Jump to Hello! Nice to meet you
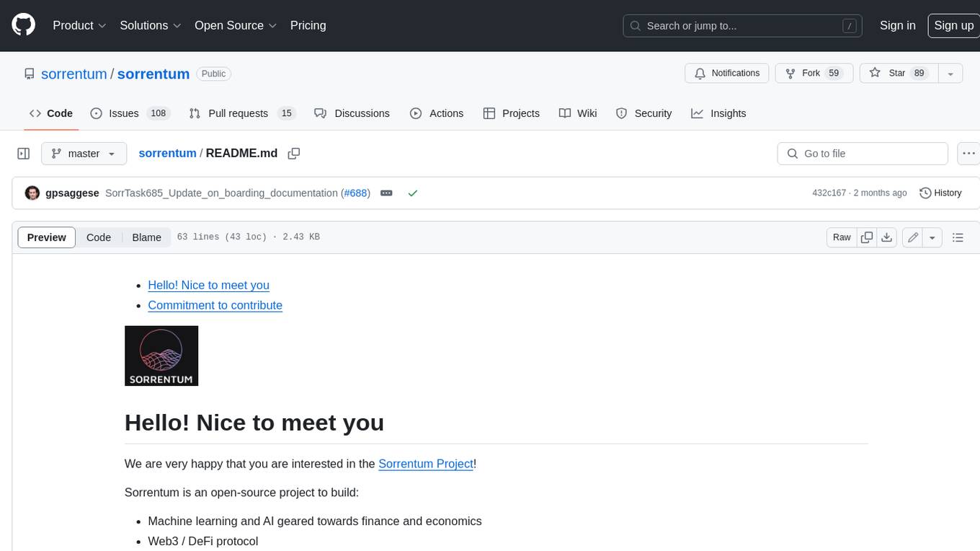The image size is (980, 551). pyautogui.click(x=208, y=285)
